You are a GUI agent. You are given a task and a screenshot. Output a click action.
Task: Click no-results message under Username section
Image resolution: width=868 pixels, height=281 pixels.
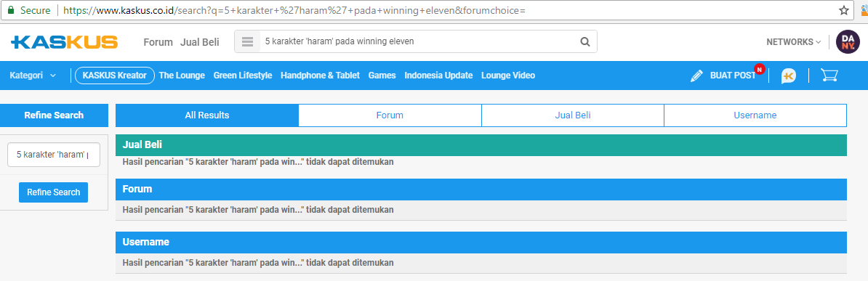click(258, 263)
